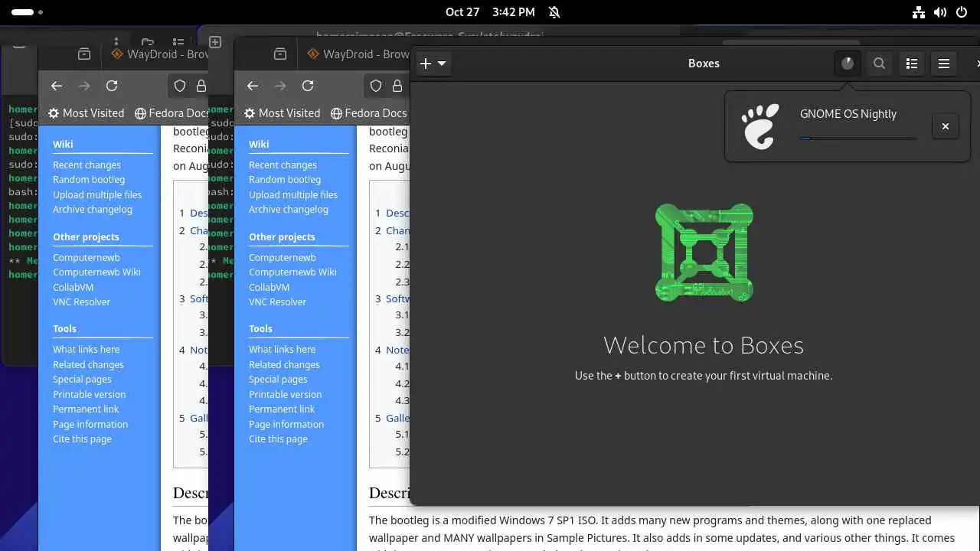Open Computernewb link in left Firefox sidebar
This screenshot has height=551, width=980.
point(87,258)
